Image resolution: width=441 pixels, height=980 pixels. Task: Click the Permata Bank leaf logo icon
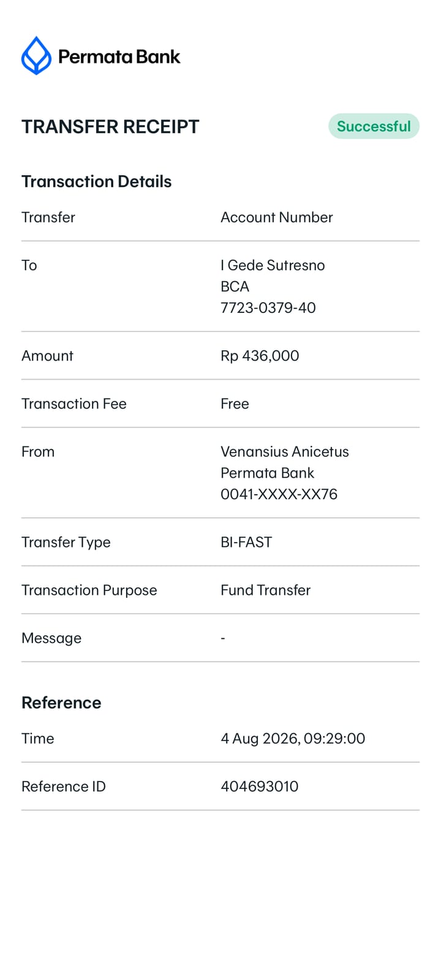click(x=36, y=56)
